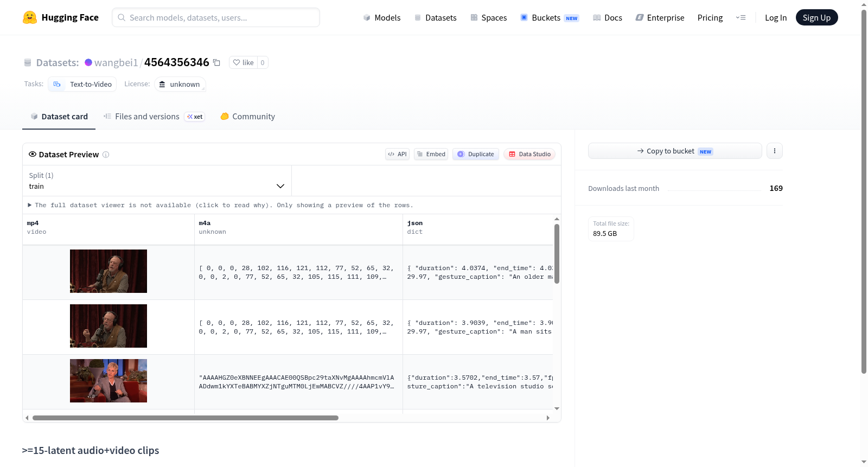Click the Total file size 89.5 GB
This screenshot has height=467, width=868.
click(611, 229)
